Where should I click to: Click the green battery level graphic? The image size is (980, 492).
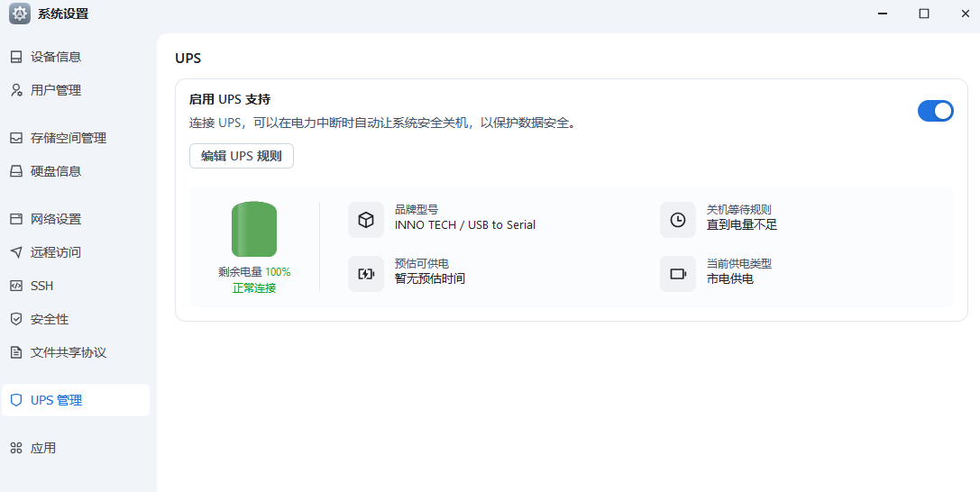click(x=253, y=229)
